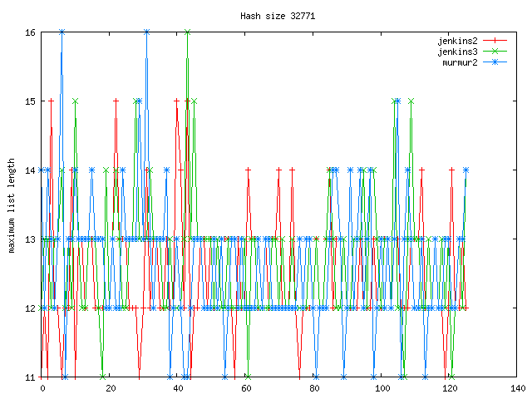Click the y-axis tick label 11
The width and height of the screenshot is (532, 399).
pyautogui.click(x=29, y=377)
